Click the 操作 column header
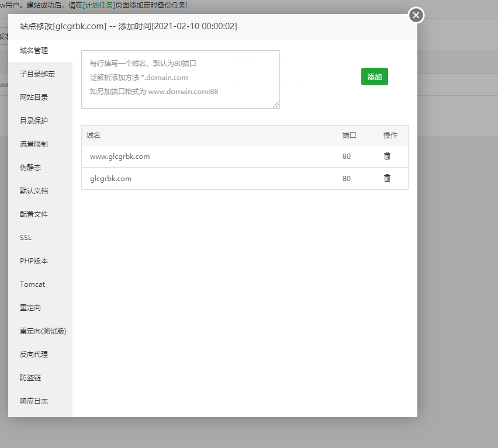Viewport: 498px width, 448px height. [390, 135]
